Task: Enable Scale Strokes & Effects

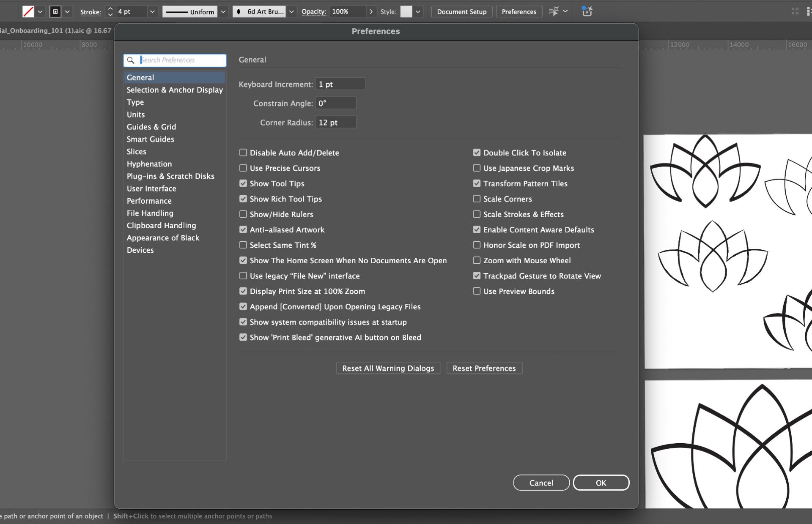Action: coord(476,214)
